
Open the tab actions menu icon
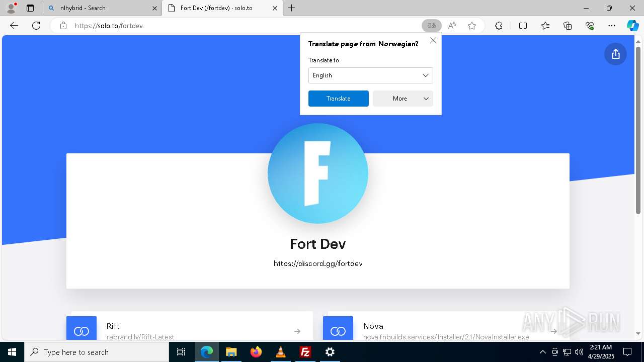coord(30,8)
